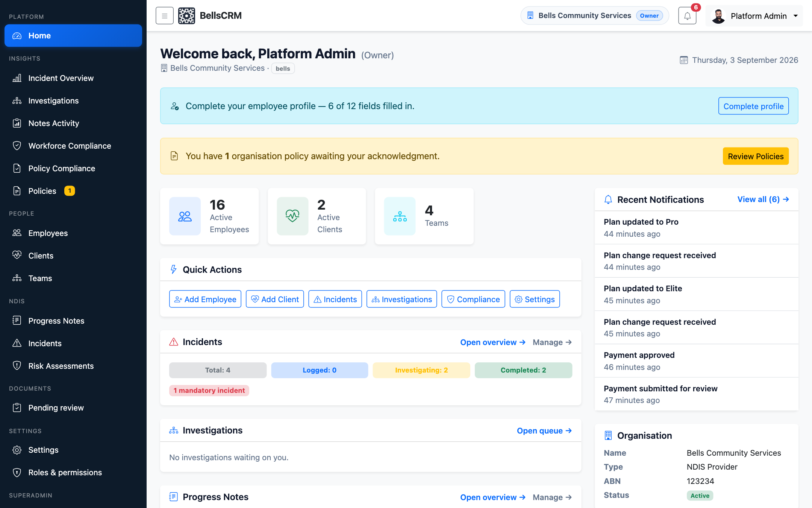Open Incident Overview from the sidebar

pyautogui.click(x=73, y=78)
